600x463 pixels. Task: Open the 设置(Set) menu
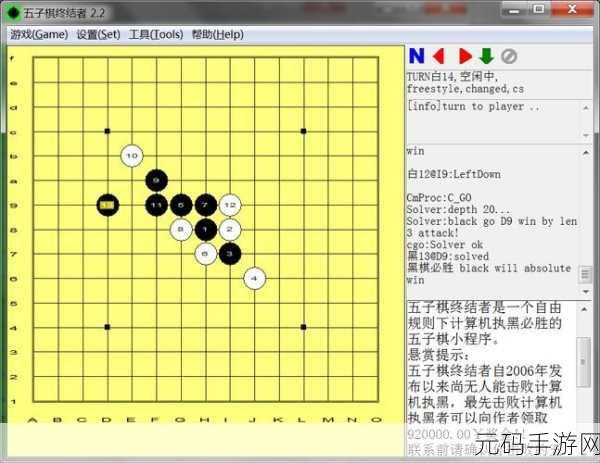tap(98, 34)
